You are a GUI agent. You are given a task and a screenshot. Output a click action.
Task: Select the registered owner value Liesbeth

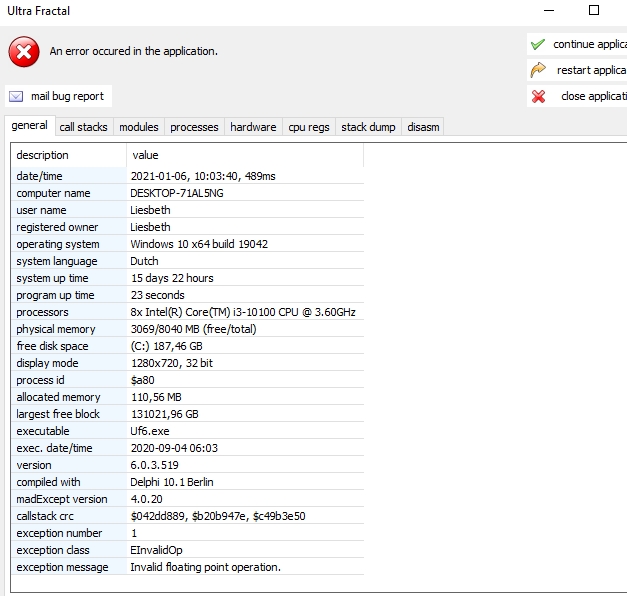pyautogui.click(x=150, y=227)
